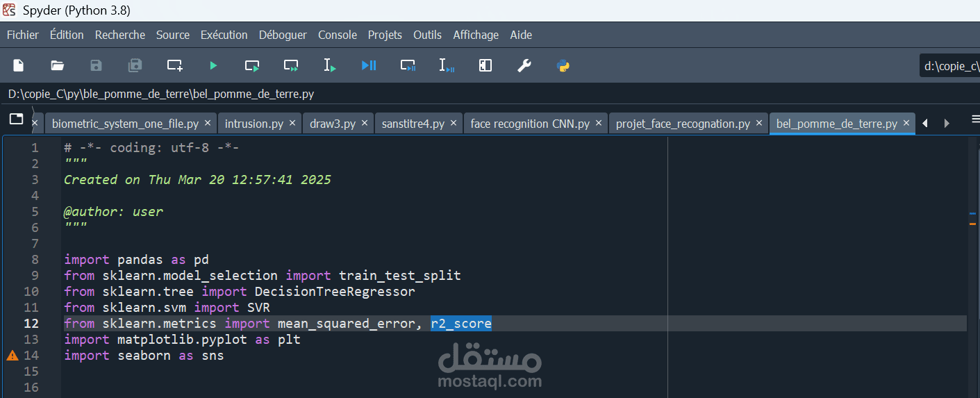Save file with the floppy disk icon

pos(97,65)
